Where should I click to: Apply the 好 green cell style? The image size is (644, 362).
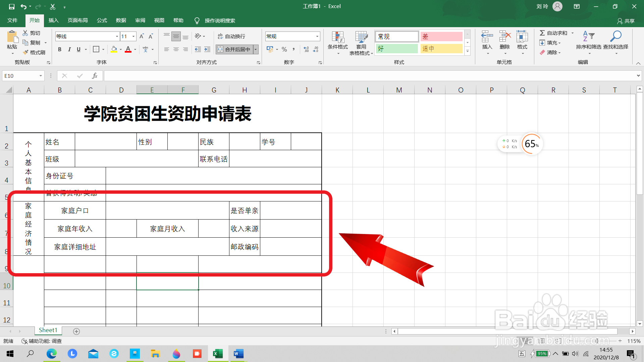point(396,49)
